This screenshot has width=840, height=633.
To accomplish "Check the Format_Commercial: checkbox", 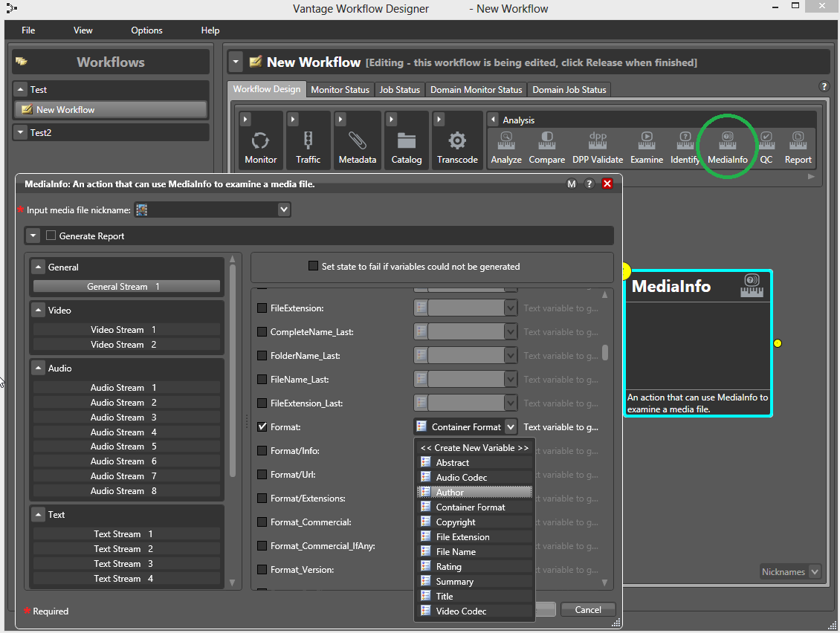I will coord(262,522).
